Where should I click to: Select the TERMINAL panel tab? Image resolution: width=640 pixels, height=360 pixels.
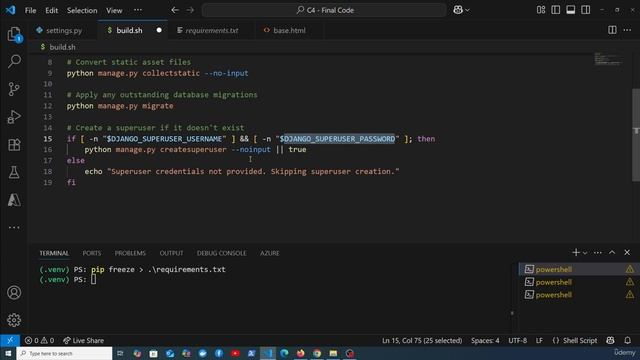pyautogui.click(x=54, y=253)
